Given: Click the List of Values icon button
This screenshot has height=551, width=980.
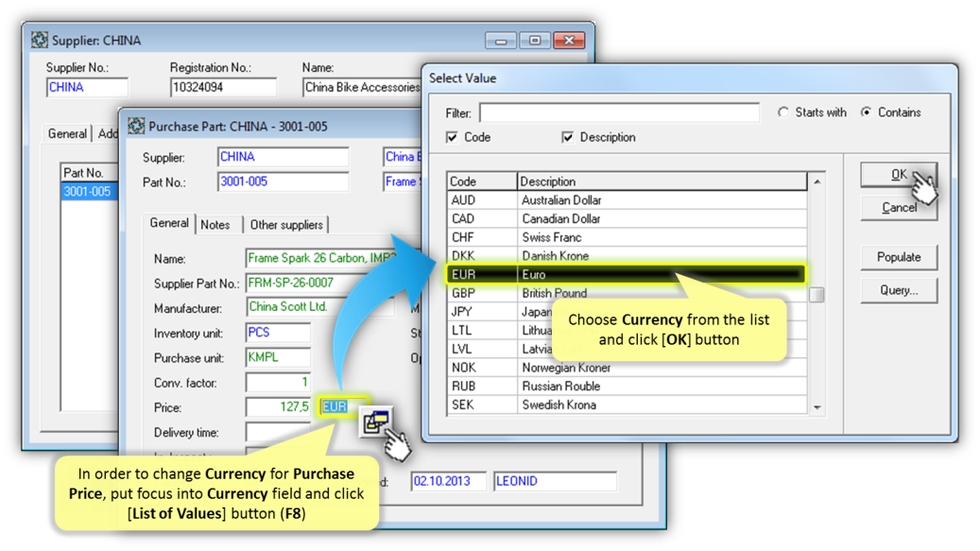Looking at the screenshot, I should pyautogui.click(x=376, y=422).
